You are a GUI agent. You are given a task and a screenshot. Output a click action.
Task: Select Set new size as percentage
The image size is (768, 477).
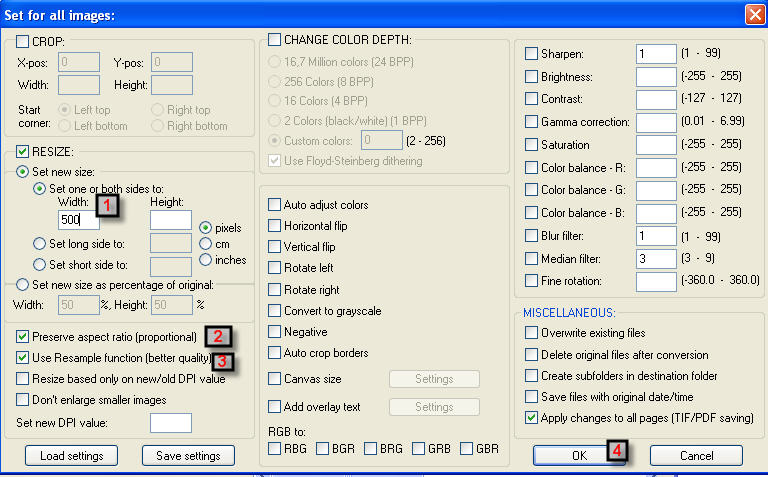click(x=24, y=285)
